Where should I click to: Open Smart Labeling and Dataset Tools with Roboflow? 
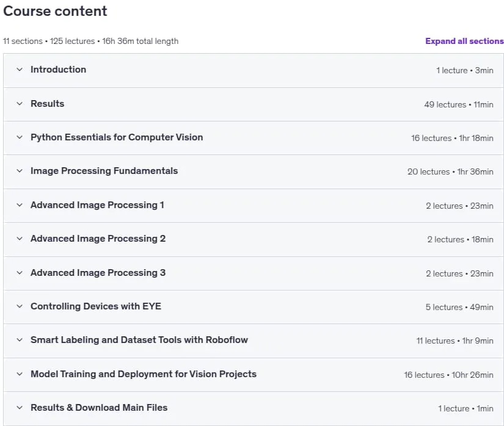[x=139, y=340]
